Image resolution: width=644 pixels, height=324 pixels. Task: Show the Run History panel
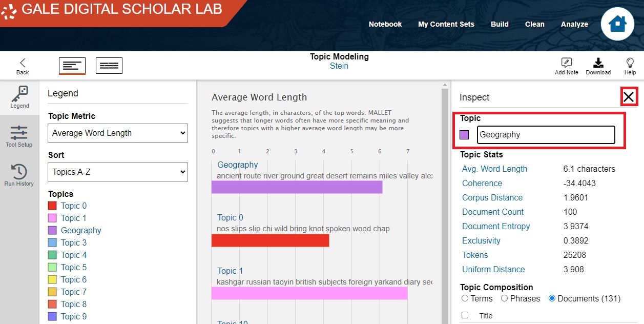click(19, 175)
